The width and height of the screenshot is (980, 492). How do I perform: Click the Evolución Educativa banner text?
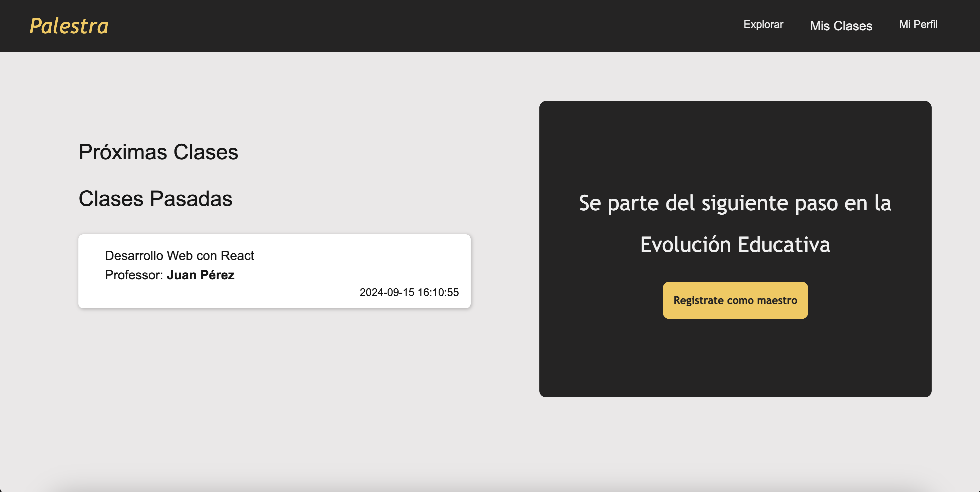point(735,244)
